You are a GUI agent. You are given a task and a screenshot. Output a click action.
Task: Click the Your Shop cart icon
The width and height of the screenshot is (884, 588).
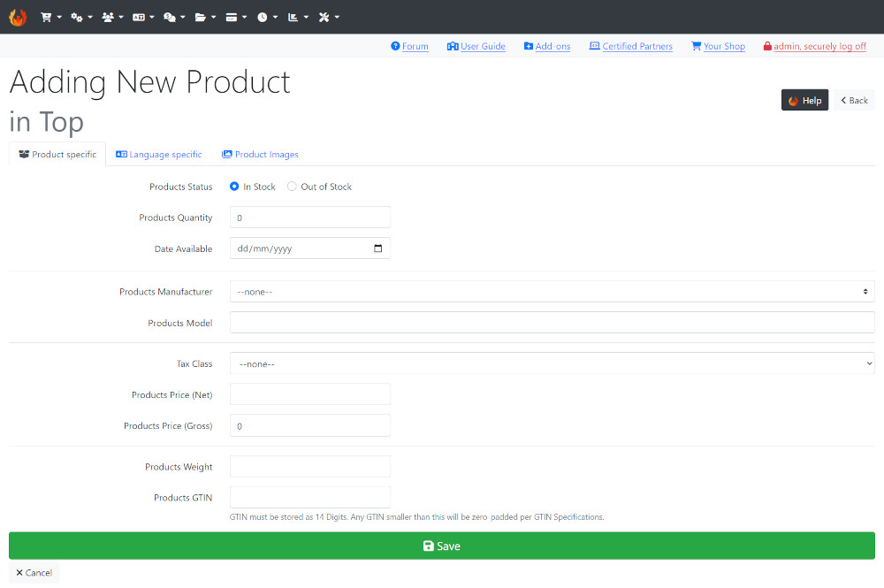[697, 46]
